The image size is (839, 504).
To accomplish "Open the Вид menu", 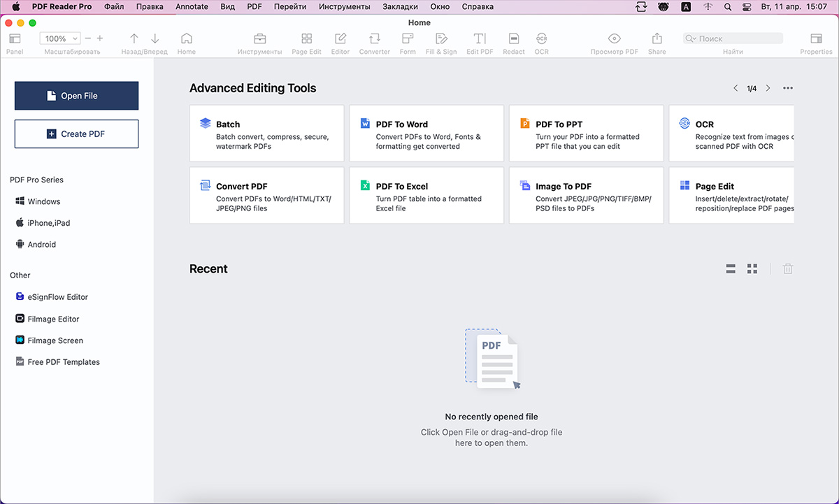I will [x=227, y=6].
